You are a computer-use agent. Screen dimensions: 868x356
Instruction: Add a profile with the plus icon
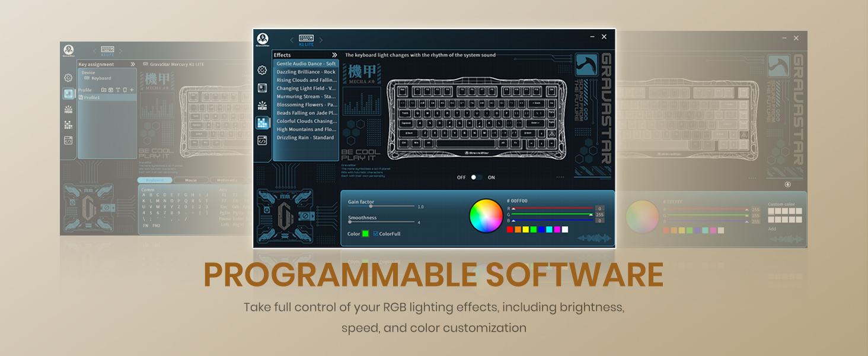click(x=132, y=90)
